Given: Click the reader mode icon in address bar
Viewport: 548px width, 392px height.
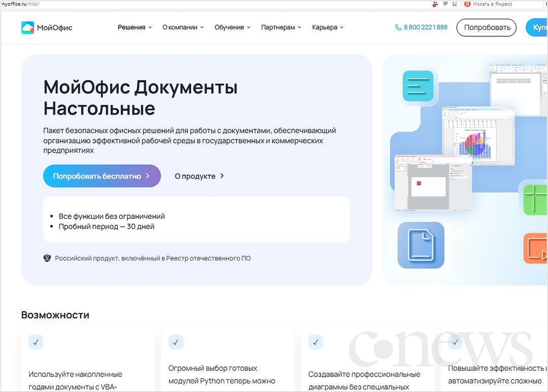Looking at the screenshot, I should (445, 4).
